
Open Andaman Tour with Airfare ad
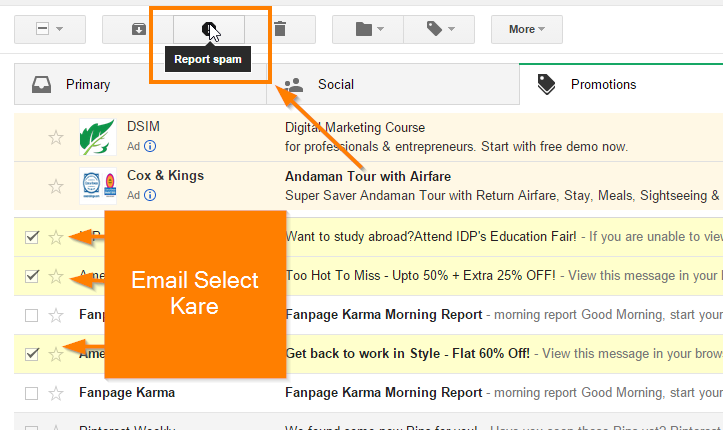pos(368,176)
